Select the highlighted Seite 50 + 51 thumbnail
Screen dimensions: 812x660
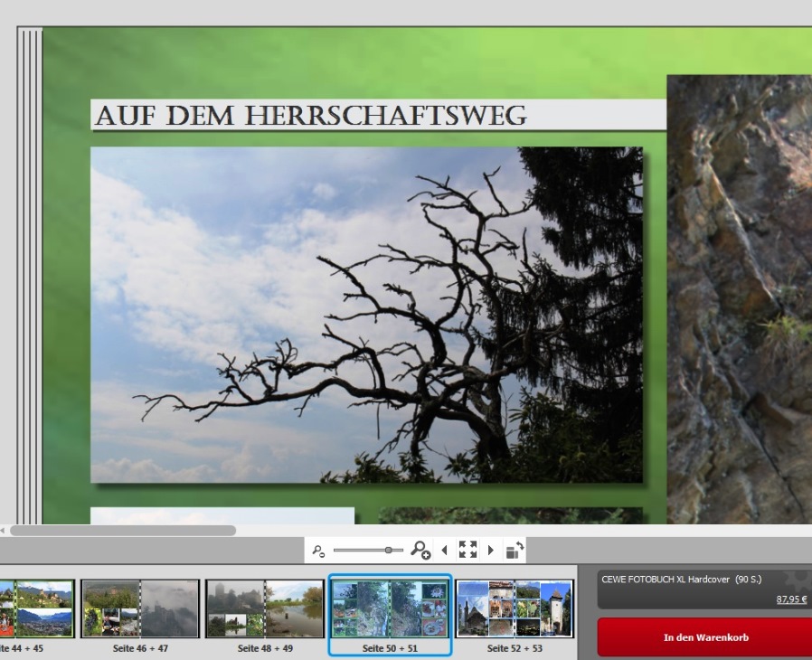click(x=390, y=609)
